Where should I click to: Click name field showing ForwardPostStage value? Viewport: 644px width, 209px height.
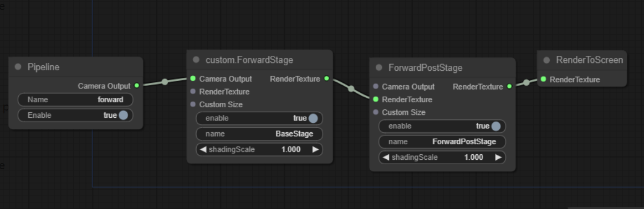442,142
